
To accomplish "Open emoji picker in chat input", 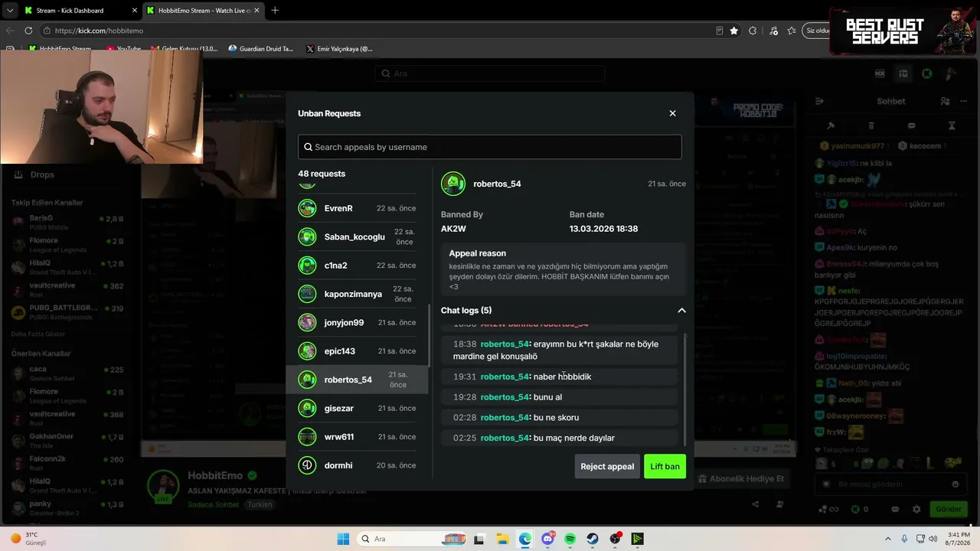I will [955, 484].
